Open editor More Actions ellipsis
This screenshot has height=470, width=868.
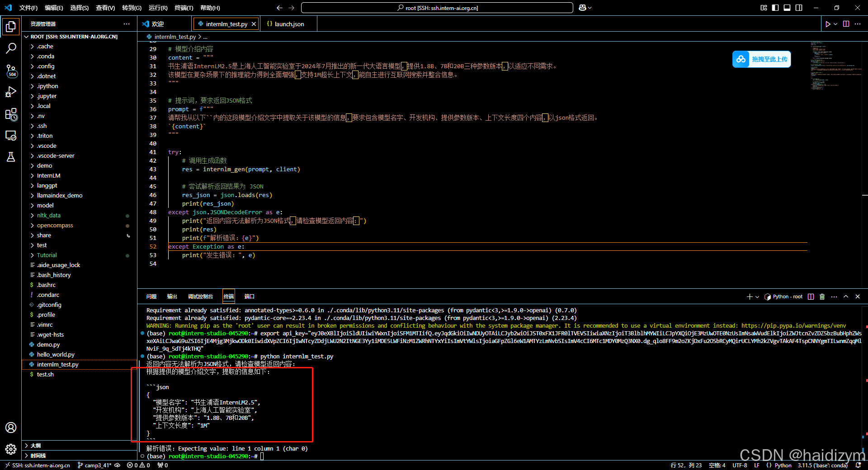click(858, 24)
